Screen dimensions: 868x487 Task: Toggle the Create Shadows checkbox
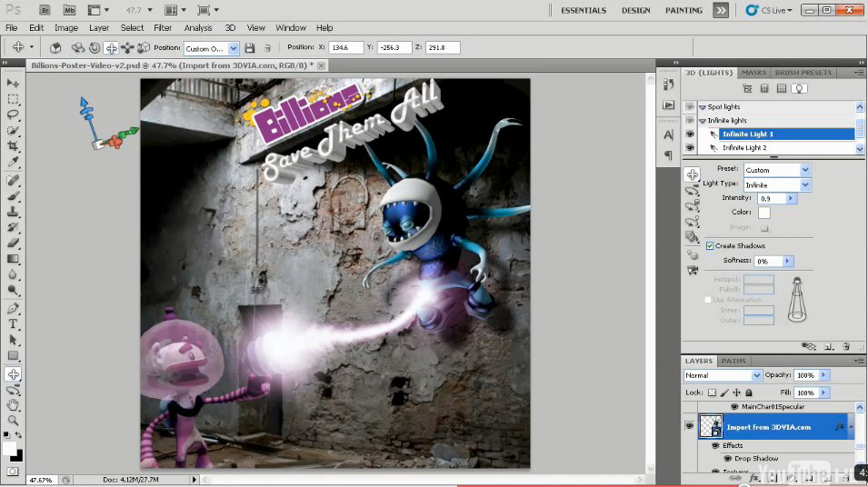(x=710, y=246)
